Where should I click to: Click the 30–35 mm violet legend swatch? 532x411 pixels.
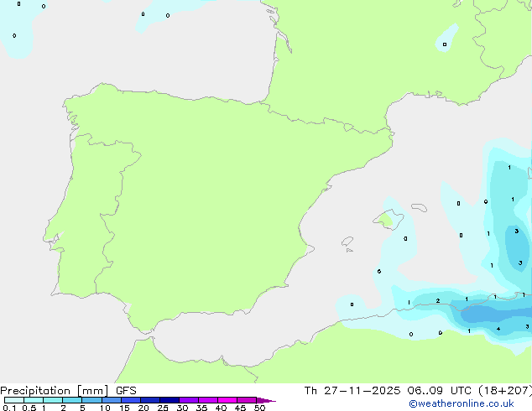189,400
